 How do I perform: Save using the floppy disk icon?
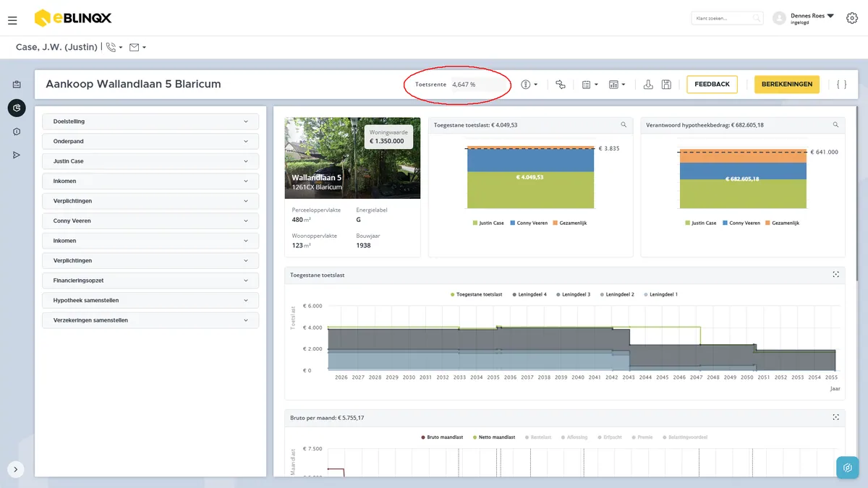click(666, 85)
